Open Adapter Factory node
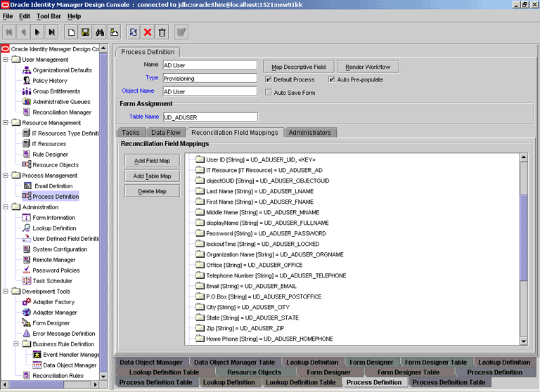 pyautogui.click(x=53, y=302)
